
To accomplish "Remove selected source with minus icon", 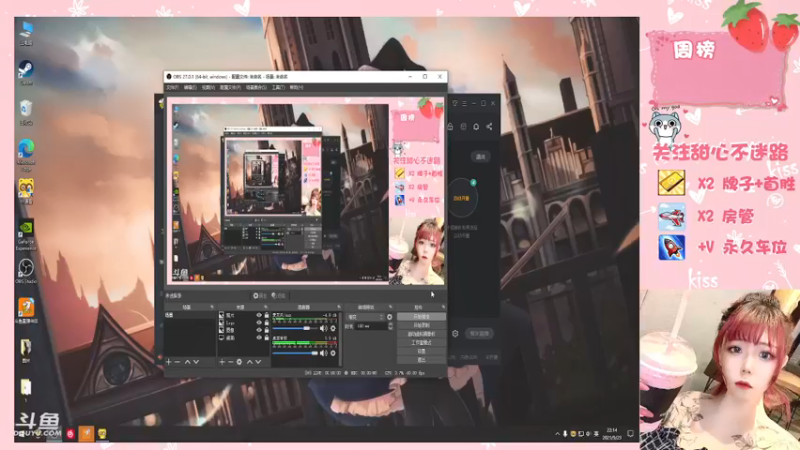I will coord(231,362).
